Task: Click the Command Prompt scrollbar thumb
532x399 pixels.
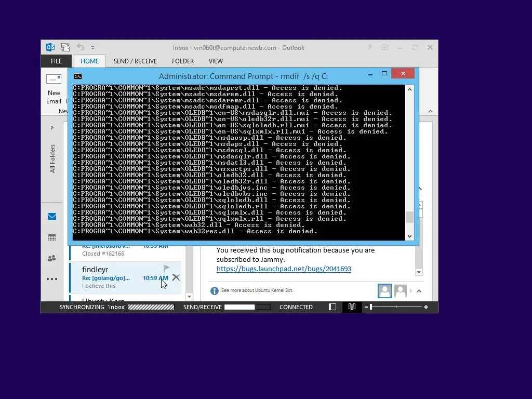Action: 409,217
